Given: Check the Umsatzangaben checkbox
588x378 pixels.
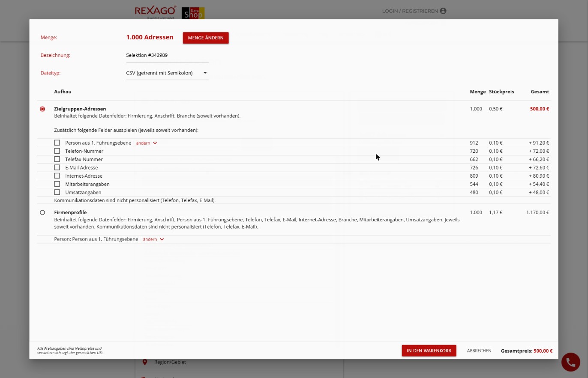Looking at the screenshot, I should 57,192.
